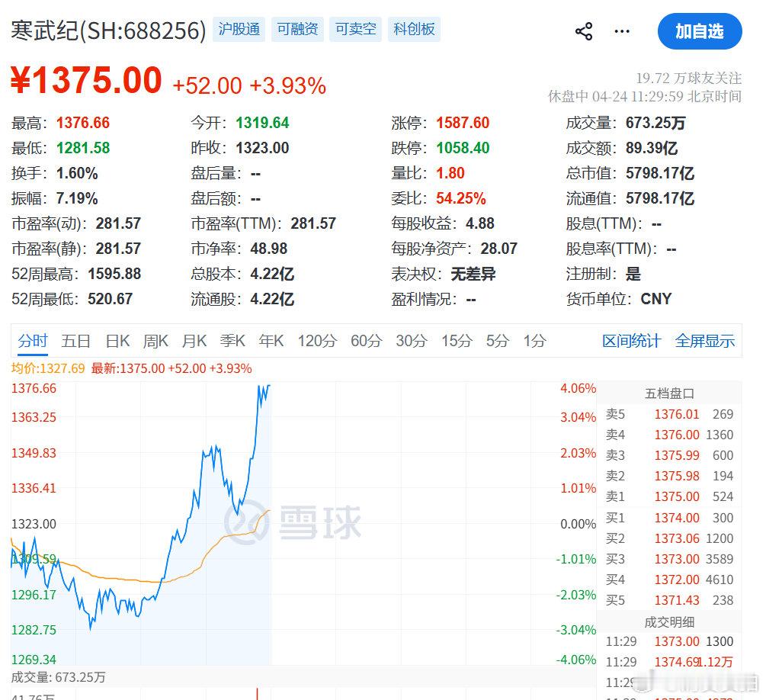Select the 60分 interval tab

pyautogui.click(x=366, y=342)
